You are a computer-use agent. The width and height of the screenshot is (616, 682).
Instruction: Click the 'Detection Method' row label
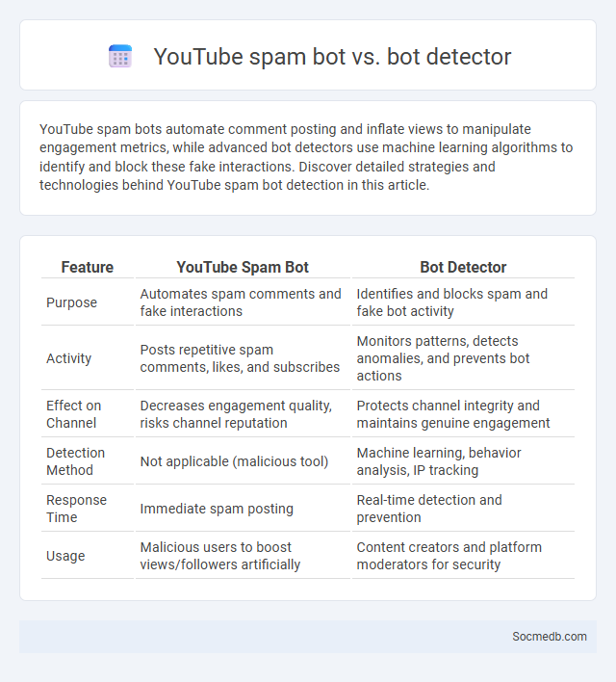76,461
